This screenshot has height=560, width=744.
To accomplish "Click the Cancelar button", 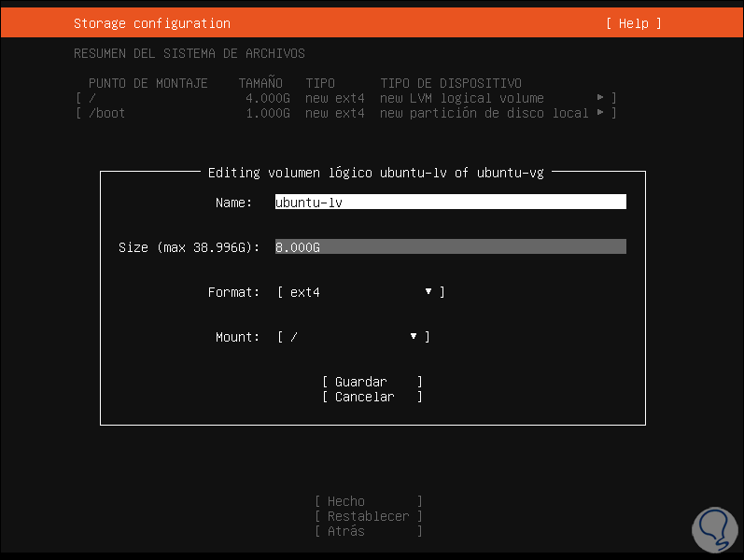I will point(372,397).
